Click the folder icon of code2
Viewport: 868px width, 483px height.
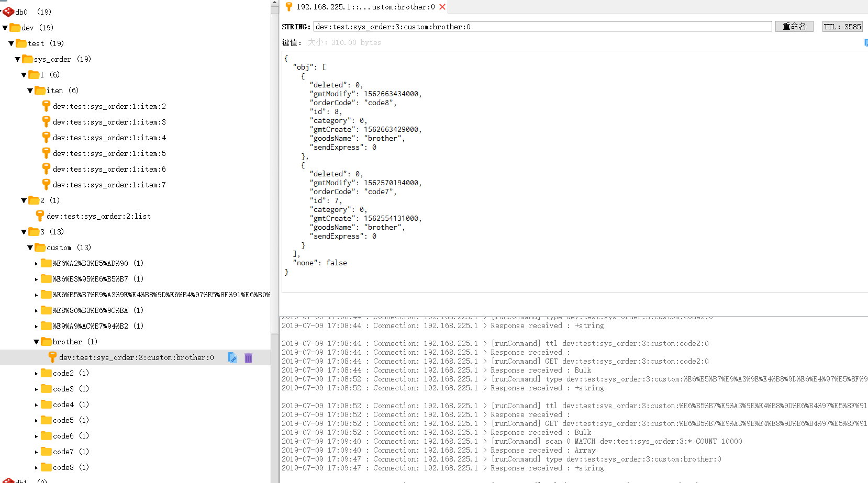(47, 373)
